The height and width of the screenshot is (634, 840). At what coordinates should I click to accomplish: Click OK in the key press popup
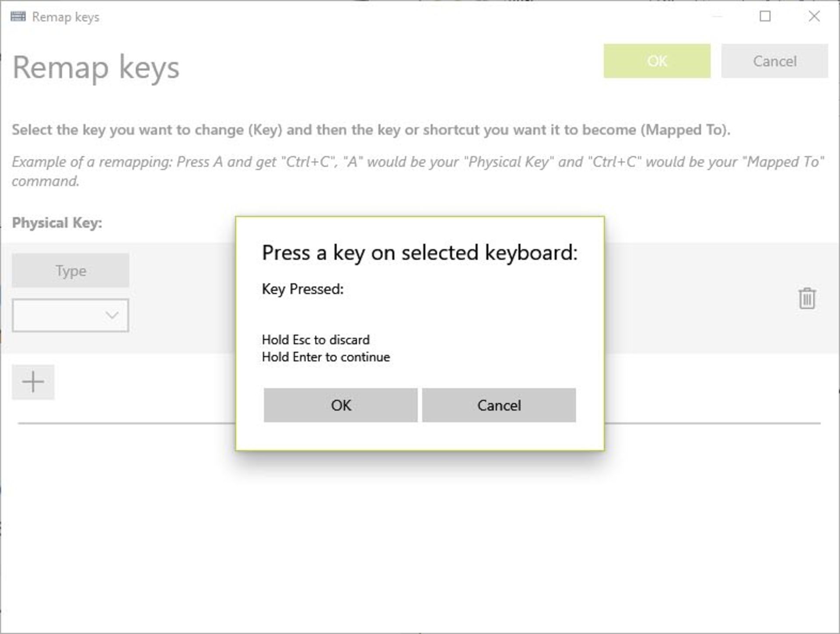tap(340, 405)
